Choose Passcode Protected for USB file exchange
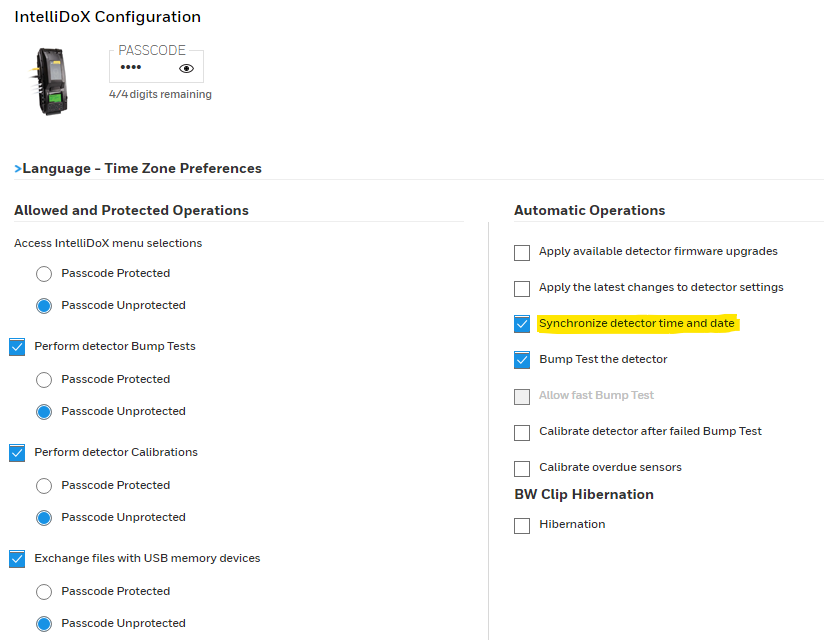 pyautogui.click(x=44, y=592)
